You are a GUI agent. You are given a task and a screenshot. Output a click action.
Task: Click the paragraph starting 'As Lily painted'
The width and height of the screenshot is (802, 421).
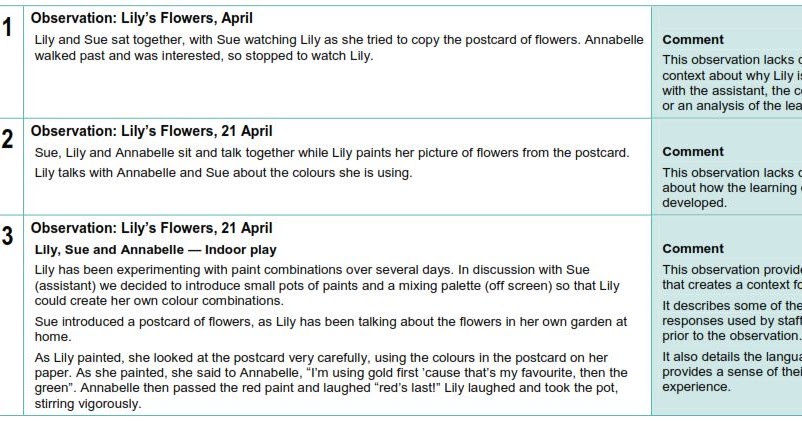[x=331, y=381]
